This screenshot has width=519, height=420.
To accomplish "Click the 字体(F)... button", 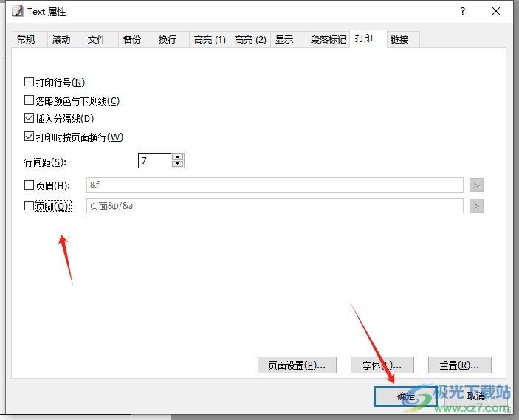I will (x=382, y=365).
